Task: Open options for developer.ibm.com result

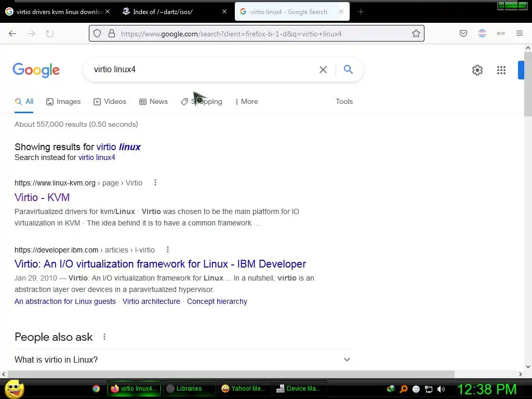Action: click(168, 250)
